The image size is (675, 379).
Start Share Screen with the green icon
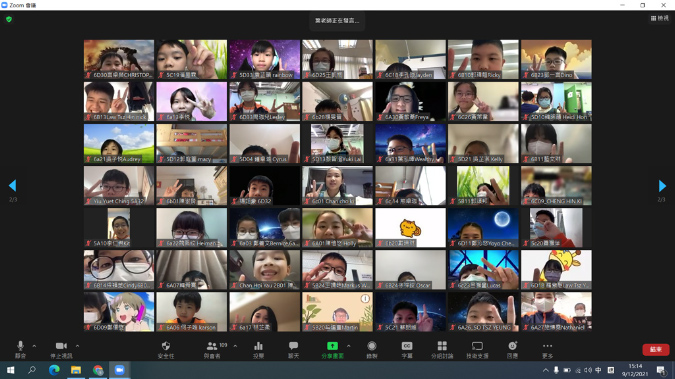click(332, 349)
